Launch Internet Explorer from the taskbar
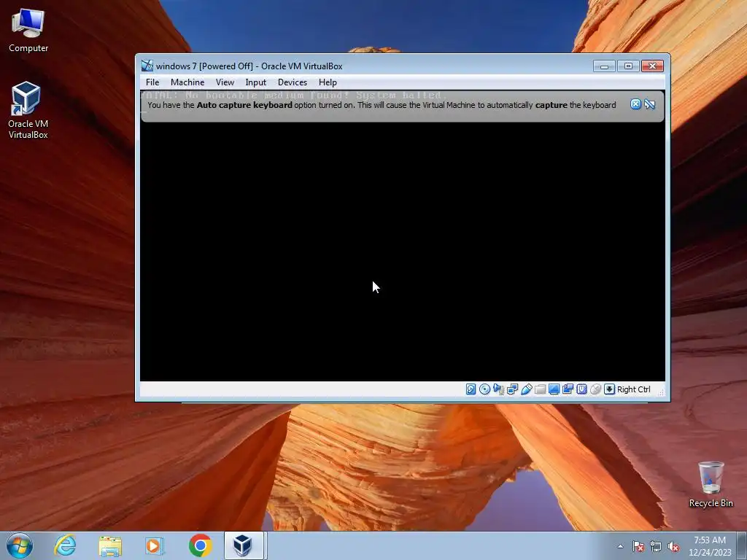Image resolution: width=747 pixels, height=560 pixels. tap(65, 545)
